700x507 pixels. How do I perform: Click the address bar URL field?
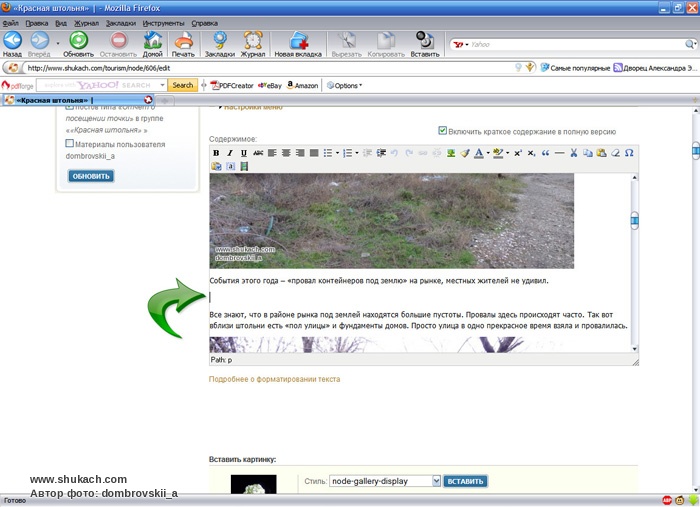click(x=268, y=68)
